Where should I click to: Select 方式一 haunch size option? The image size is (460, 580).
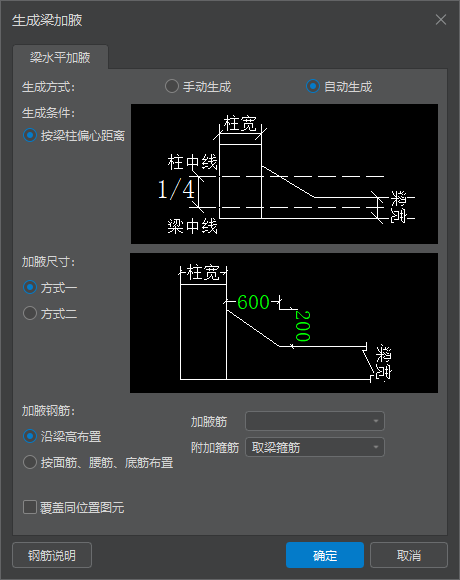pyautogui.click(x=50, y=287)
